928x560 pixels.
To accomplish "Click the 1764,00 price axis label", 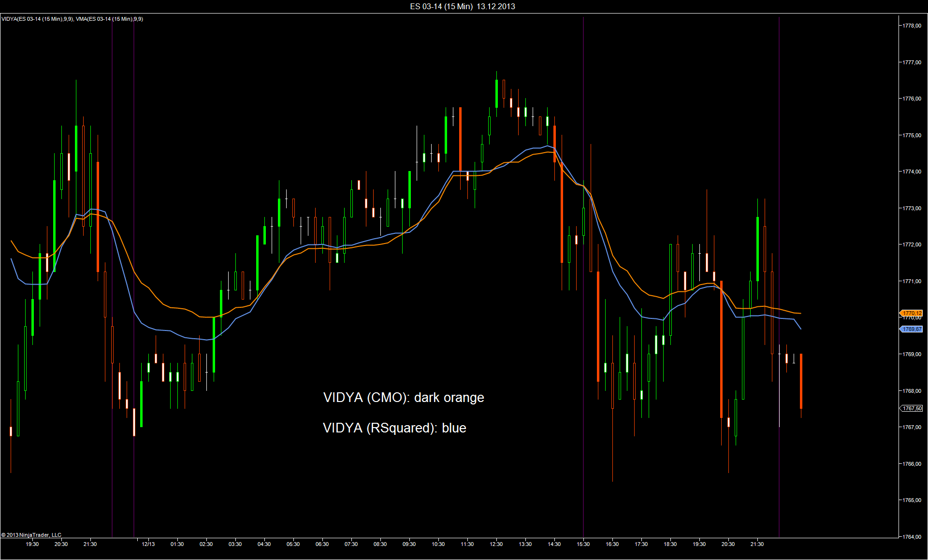I will 912,536.
